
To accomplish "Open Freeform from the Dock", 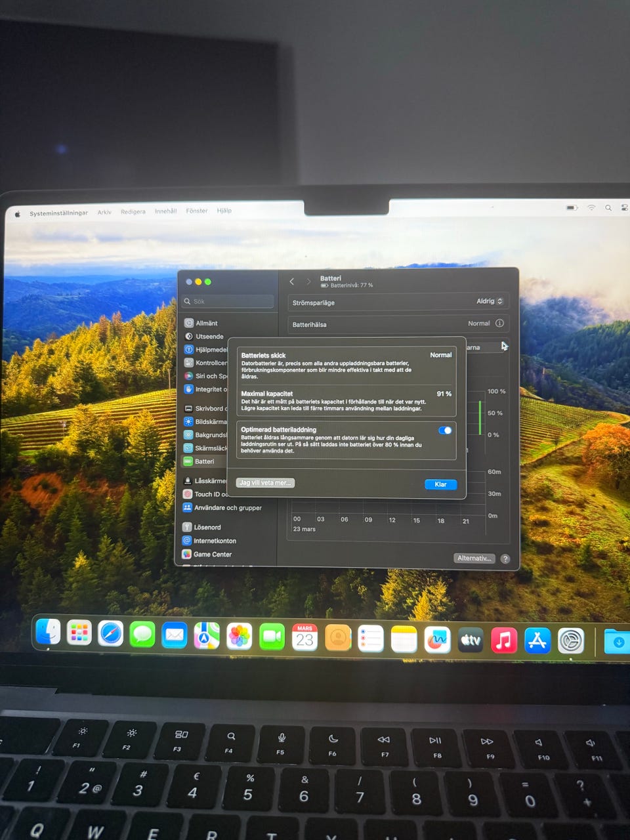I will coord(437,639).
